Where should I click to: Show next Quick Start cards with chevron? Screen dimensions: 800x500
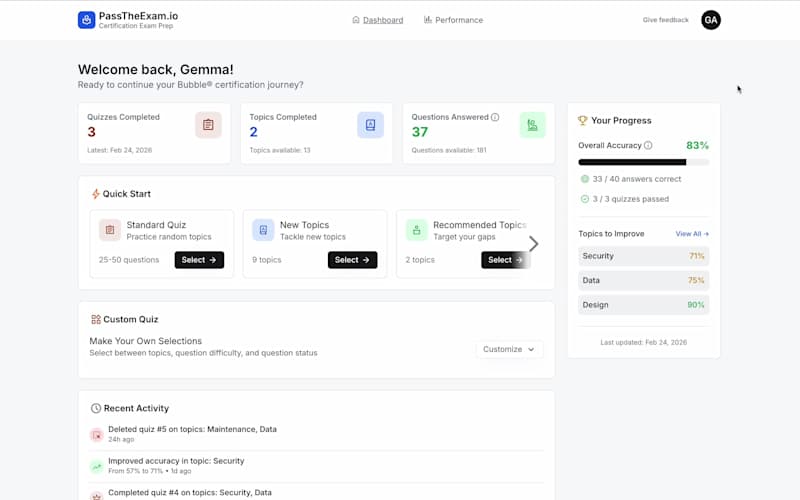(x=534, y=244)
